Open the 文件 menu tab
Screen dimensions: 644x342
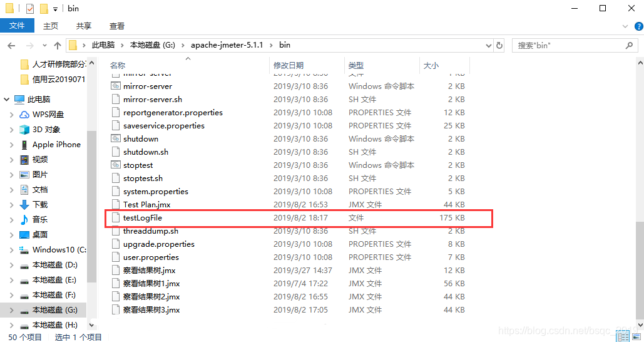17,26
